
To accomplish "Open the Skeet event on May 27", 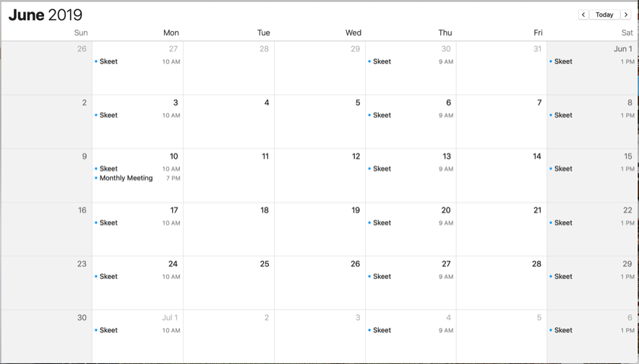I will (138, 61).
